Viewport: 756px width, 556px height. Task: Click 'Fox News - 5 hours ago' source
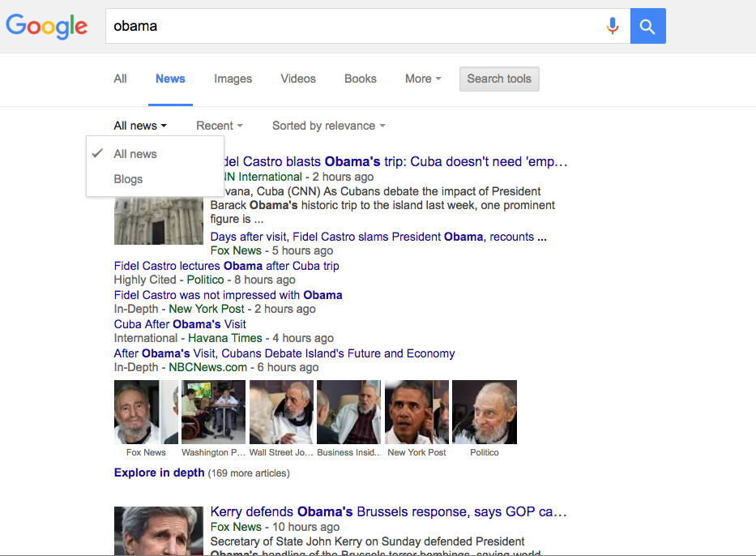[272, 250]
